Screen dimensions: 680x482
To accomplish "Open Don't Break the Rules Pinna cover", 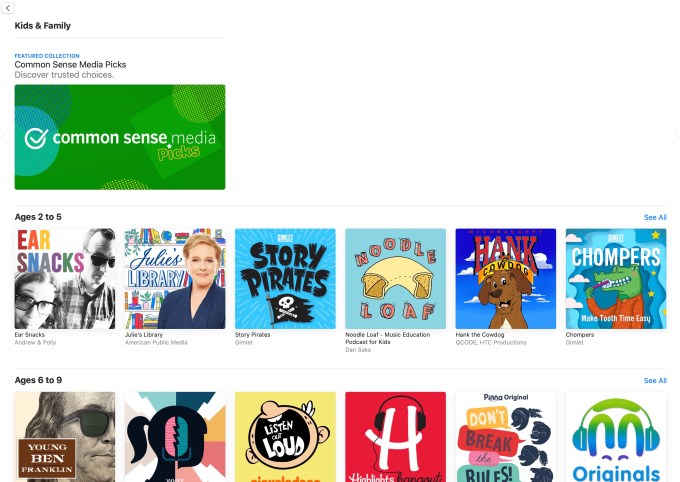I will point(506,437).
